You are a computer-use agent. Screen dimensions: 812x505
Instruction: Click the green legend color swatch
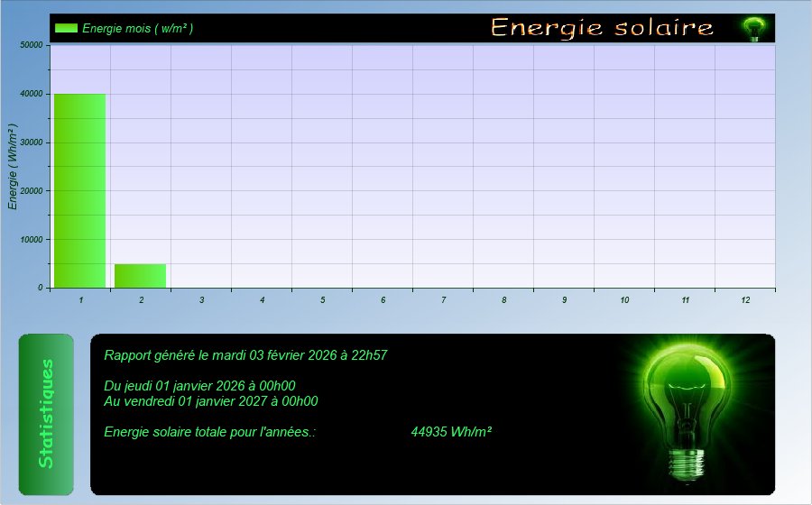click(66, 28)
